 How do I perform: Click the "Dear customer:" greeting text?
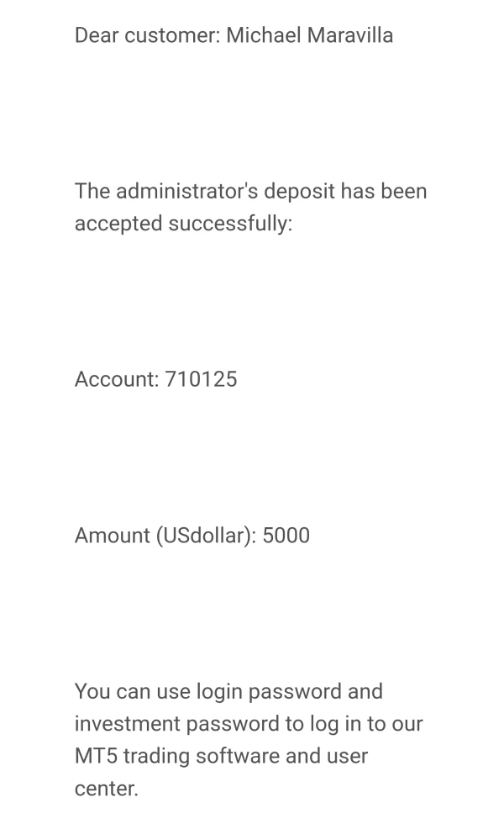147,35
